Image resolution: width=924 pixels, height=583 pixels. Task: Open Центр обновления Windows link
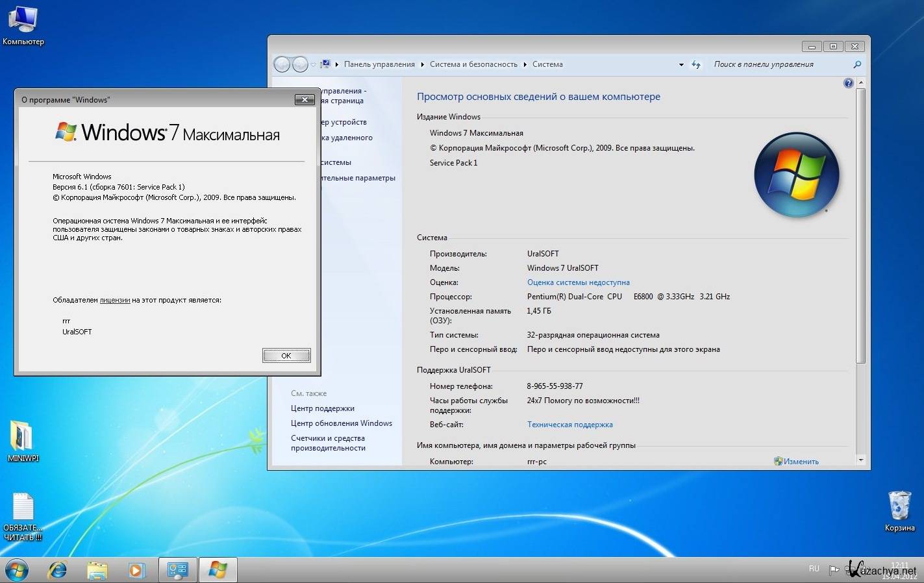click(x=341, y=423)
